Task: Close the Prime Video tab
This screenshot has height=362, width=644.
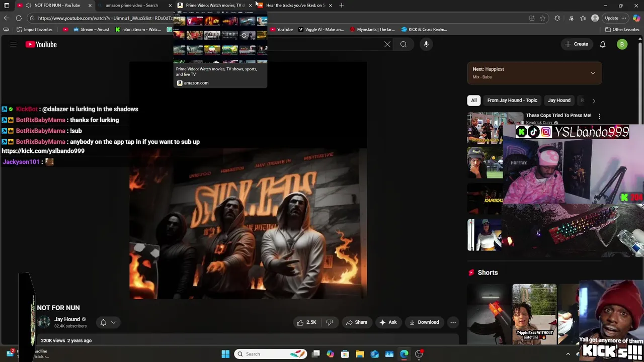Action: [x=250, y=5]
